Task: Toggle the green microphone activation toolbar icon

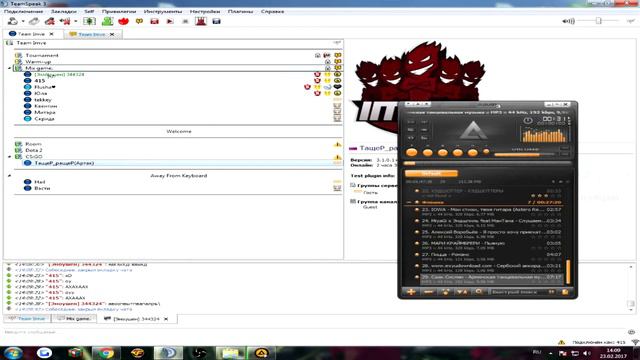Action: coord(89,21)
